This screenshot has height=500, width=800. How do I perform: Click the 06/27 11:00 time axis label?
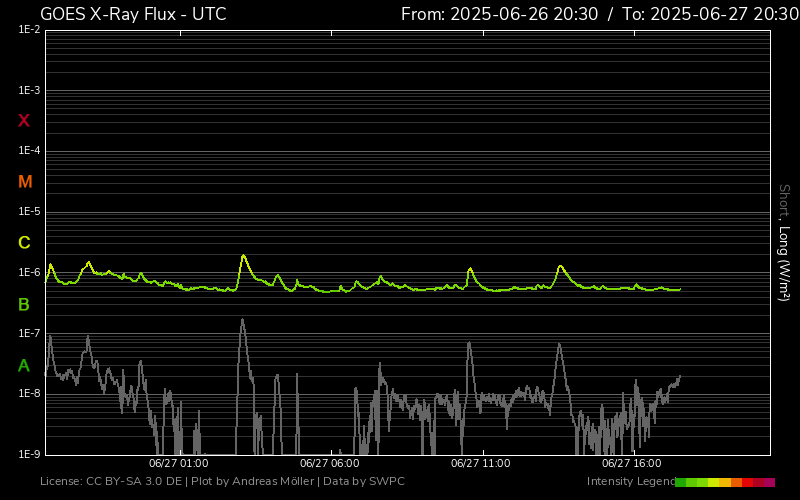point(480,463)
